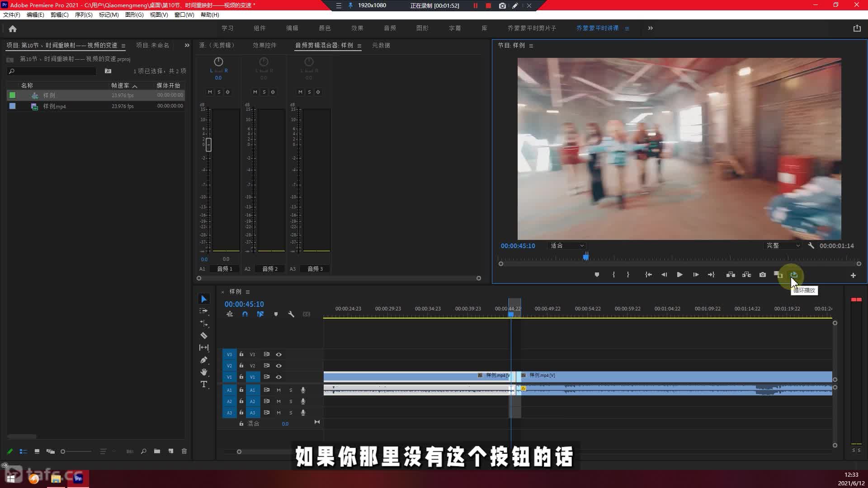The height and width of the screenshot is (488, 868).
Task: Click project search field
Action: pyautogui.click(x=52, y=71)
